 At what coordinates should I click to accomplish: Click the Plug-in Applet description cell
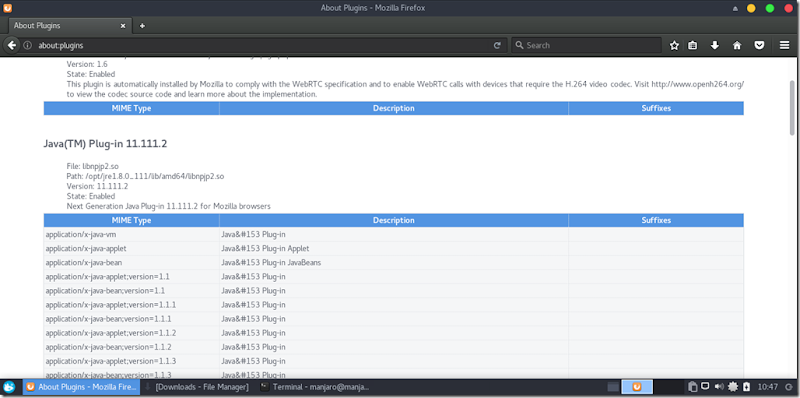tap(394, 248)
